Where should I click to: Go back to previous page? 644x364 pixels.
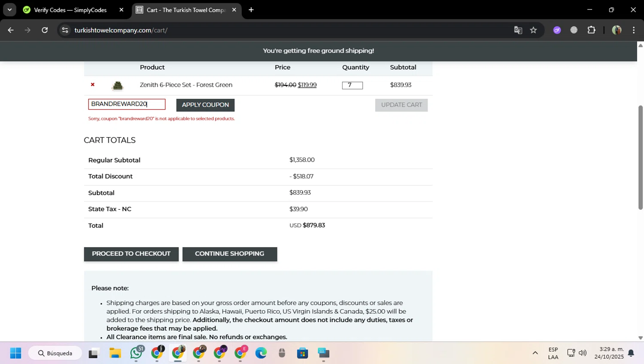point(11,30)
